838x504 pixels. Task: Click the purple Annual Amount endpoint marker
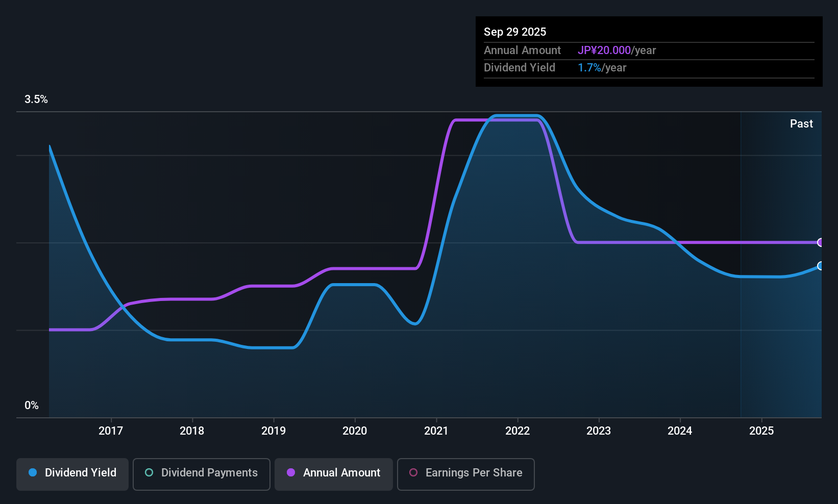820,242
